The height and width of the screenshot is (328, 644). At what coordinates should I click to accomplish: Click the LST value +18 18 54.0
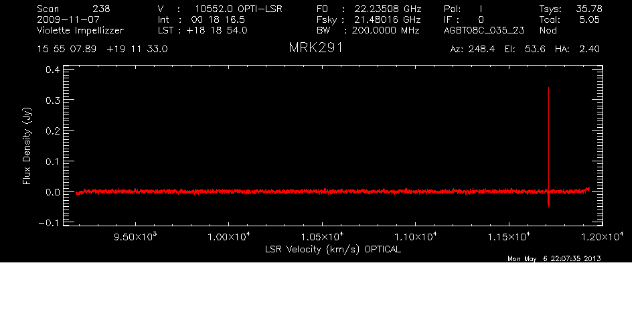[216, 30]
